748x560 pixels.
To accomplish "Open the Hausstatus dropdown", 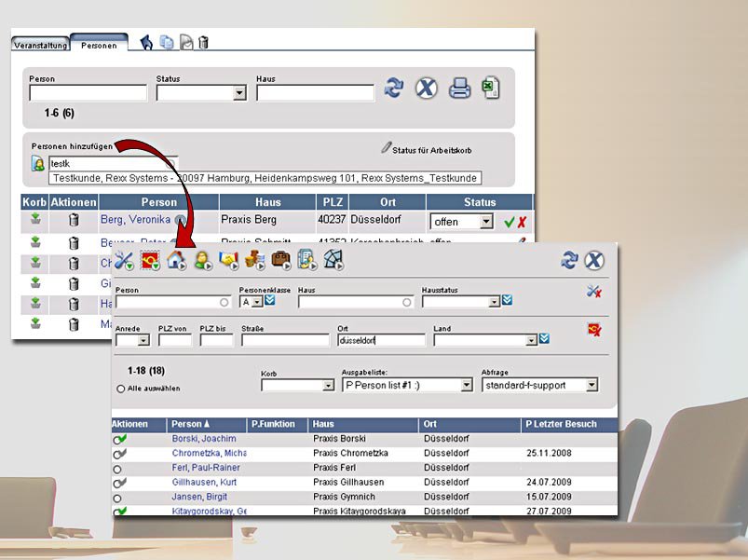I will pos(494,302).
